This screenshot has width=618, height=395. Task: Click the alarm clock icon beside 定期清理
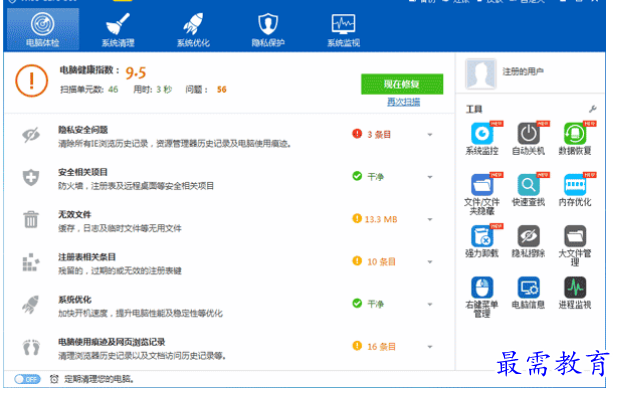click(54, 379)
